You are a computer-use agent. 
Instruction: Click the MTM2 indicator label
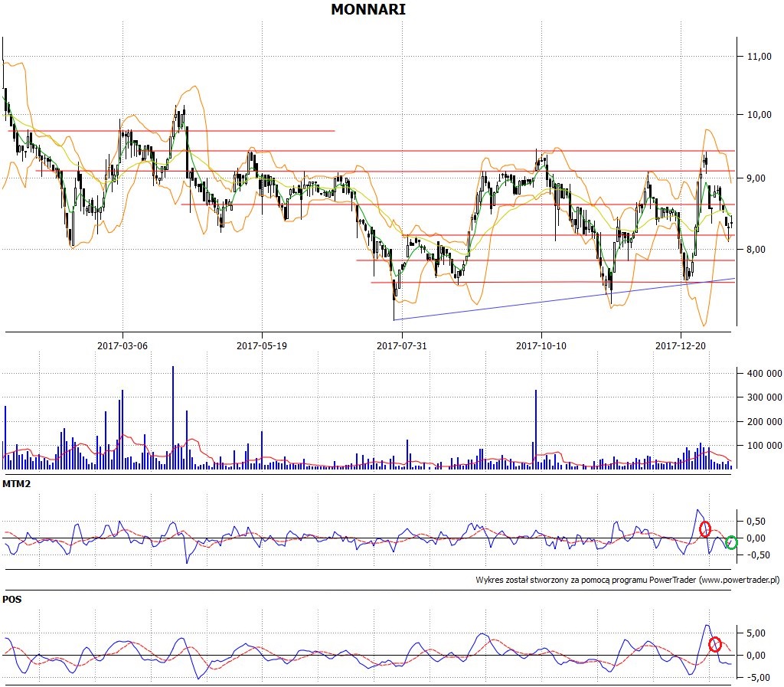(x=17, y=483)
